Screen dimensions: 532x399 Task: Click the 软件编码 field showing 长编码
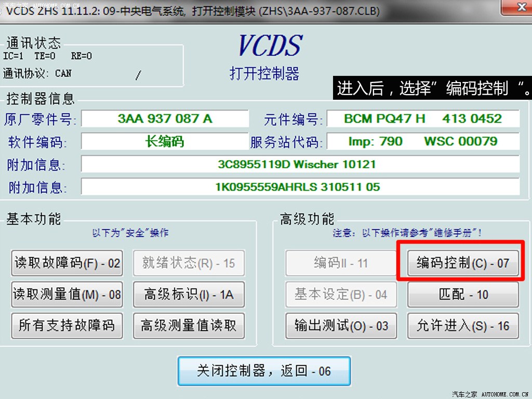coord(165,141)
